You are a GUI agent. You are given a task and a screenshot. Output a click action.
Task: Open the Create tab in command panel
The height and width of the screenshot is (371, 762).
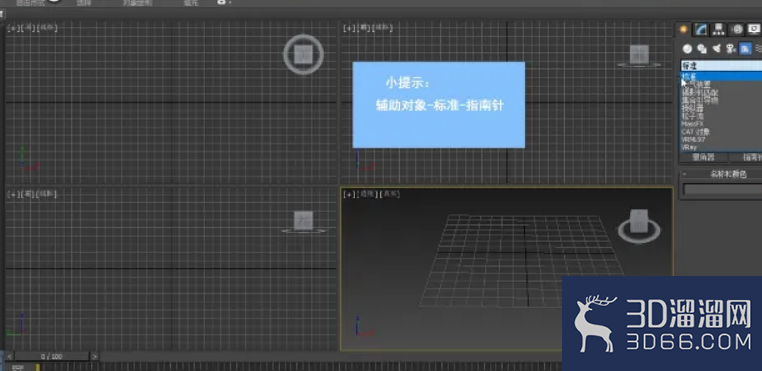tap(684, 30)
